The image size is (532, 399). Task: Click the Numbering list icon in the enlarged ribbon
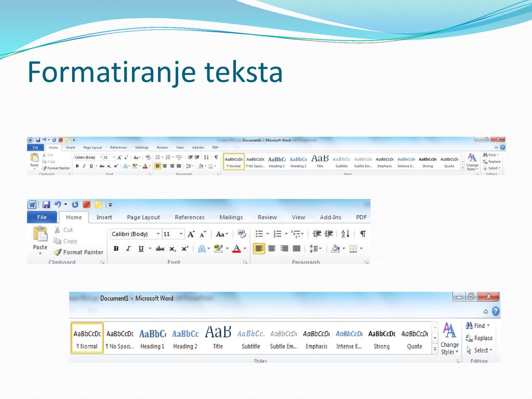pos(277,234)
